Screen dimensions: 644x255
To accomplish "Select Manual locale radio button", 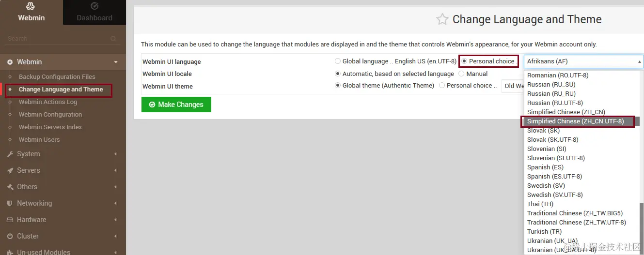I will pyautogui.click(x=462, y=74).
